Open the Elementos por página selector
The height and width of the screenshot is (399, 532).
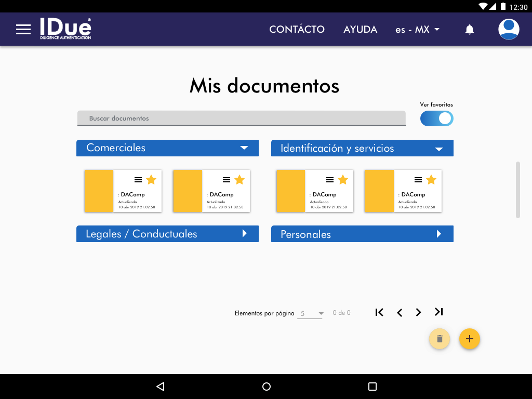310,313
